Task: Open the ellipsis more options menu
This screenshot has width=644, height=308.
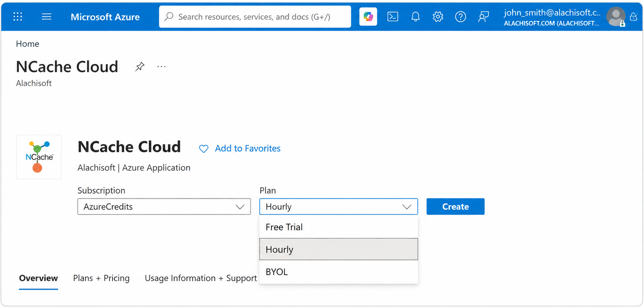Action: 162,67
